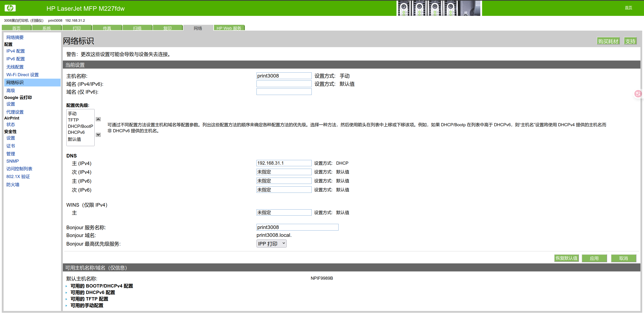This screenshot has width=644, height=315.
Task: Click the 域名 (IPv4/IPv6) input field
Action: 284,84
